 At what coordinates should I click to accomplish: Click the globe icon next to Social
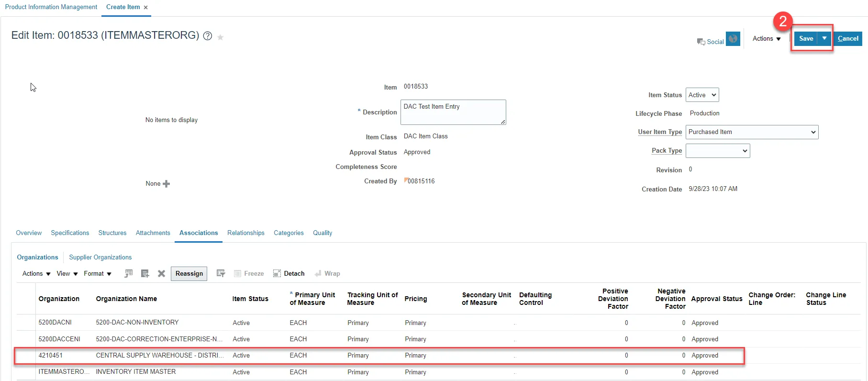tap(733, 39)
